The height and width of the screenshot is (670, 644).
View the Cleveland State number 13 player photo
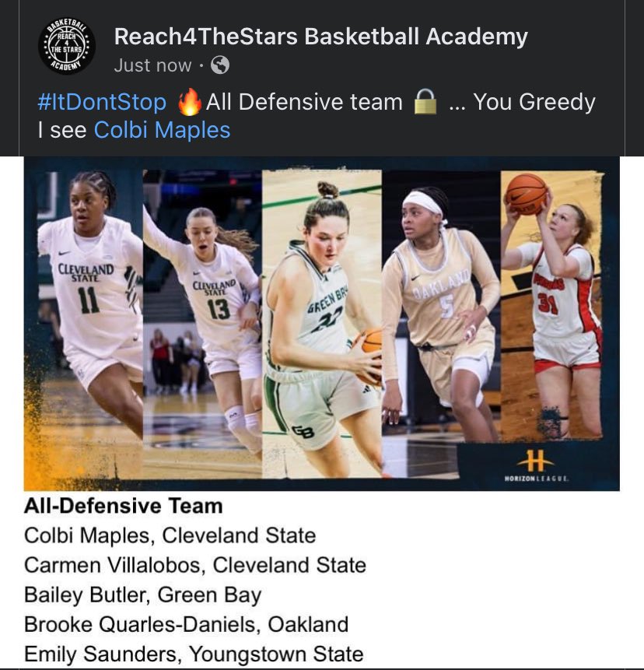(202, 323)
